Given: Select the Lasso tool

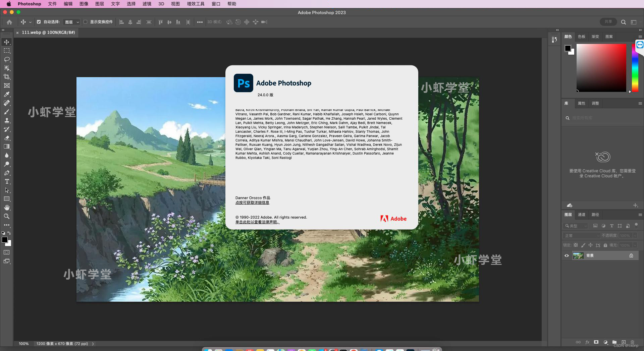Looking at the screenshot, I should pyautogui.click(x=7, y=59).
